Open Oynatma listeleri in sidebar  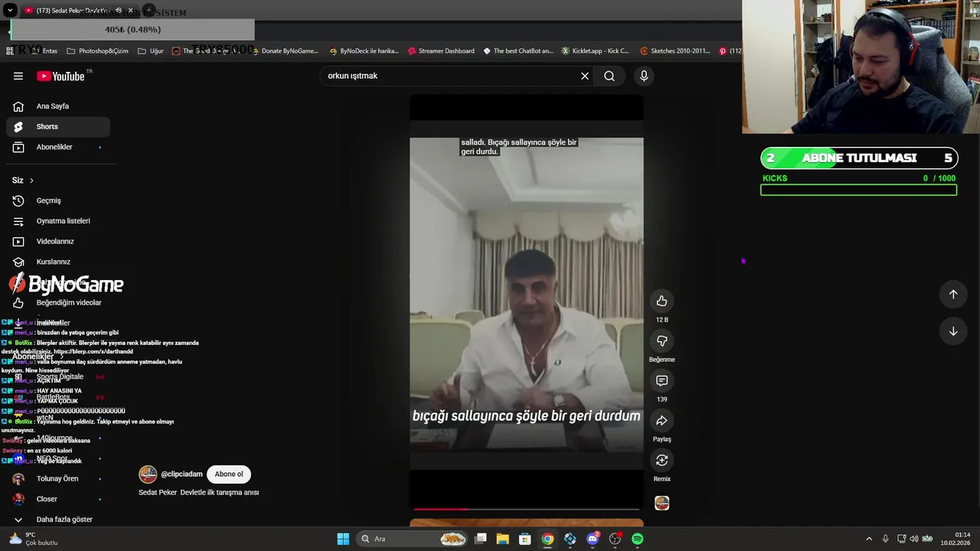coord(58,221)
